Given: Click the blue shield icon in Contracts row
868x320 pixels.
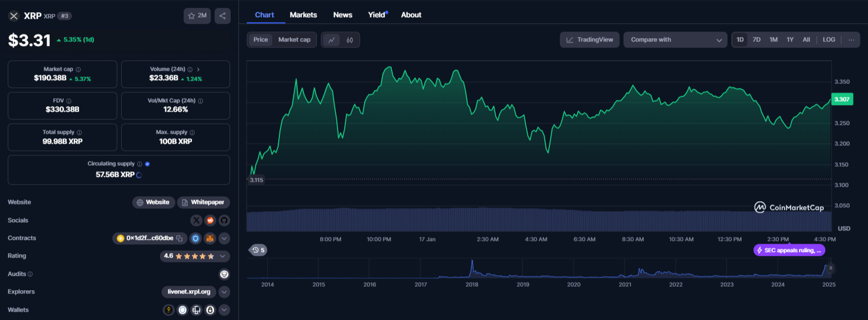Looking at the screenshot, I should (195, 239).
